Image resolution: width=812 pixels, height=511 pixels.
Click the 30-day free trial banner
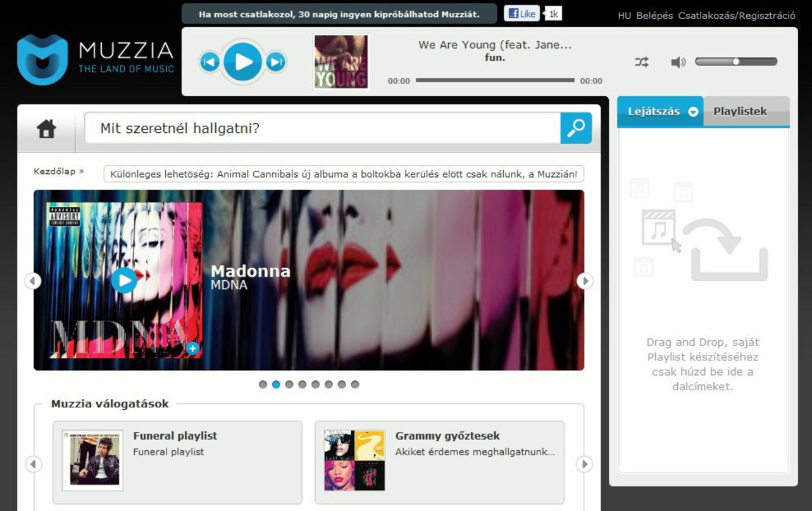point(339,14)
